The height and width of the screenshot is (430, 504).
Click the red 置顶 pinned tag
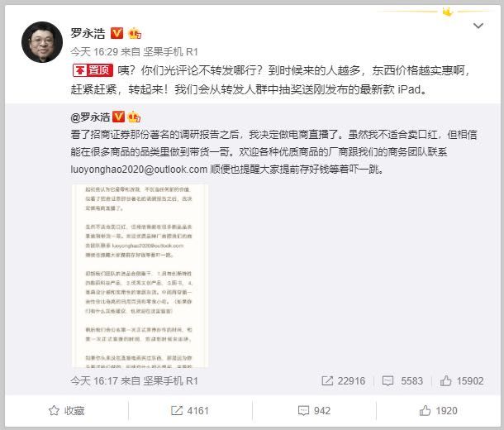coord(93,70)
